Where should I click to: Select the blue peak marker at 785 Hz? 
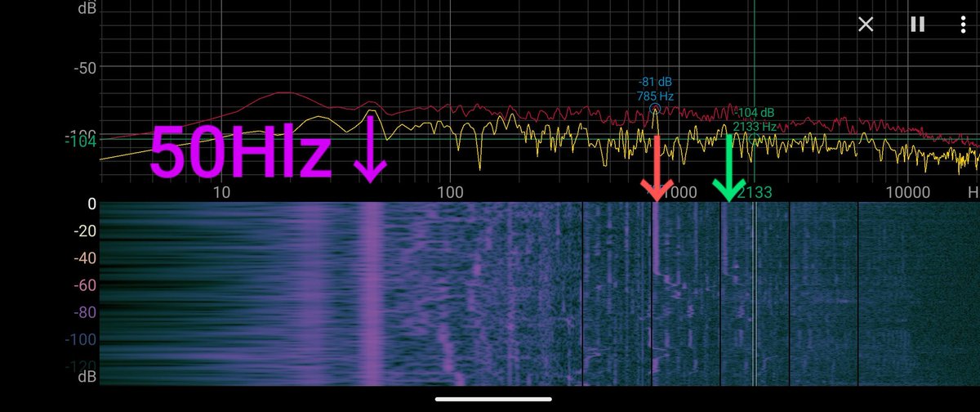coord(654,108)
